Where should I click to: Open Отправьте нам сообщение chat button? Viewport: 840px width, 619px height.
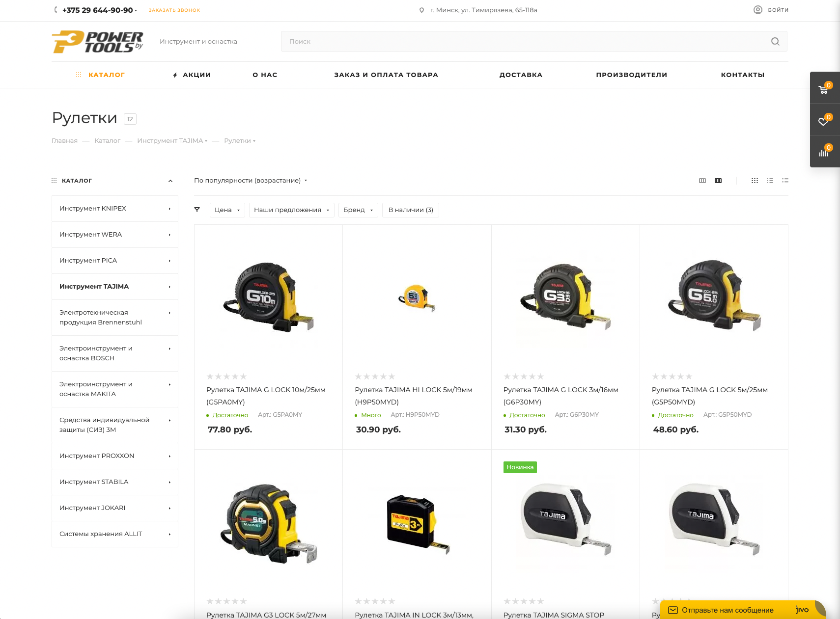pyautogui.click(x=743, y=610)
